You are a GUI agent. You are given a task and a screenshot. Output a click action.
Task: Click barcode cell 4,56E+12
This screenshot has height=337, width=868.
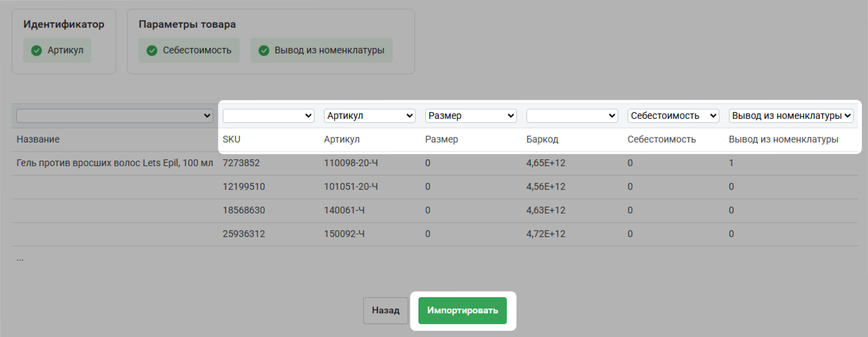(546, 187)
